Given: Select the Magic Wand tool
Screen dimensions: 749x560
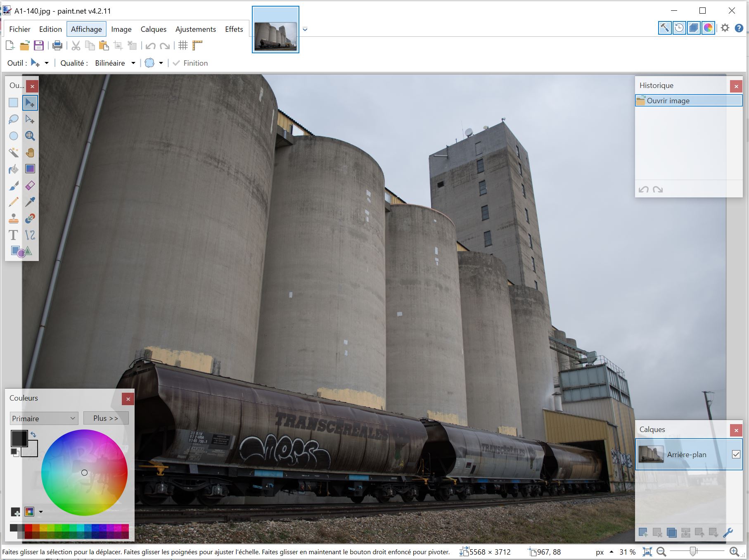Looking at the screenshot, I should coord(14,152).
